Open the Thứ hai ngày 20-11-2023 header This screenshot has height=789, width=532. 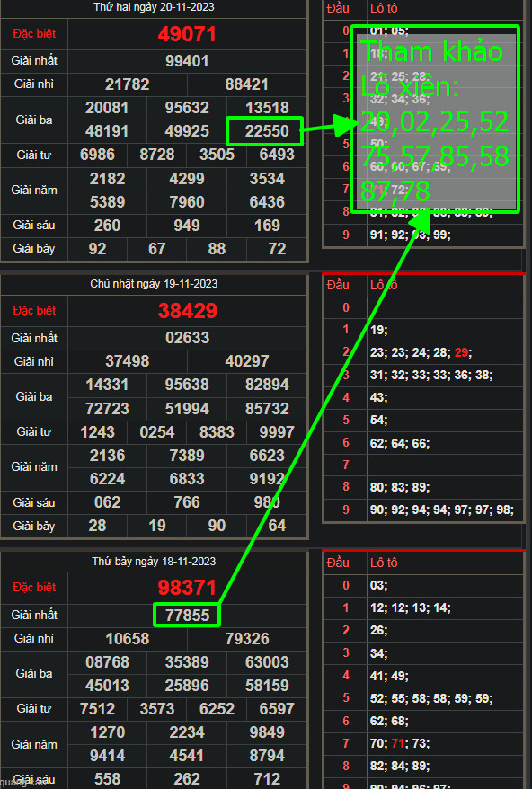tap(154, 7)
